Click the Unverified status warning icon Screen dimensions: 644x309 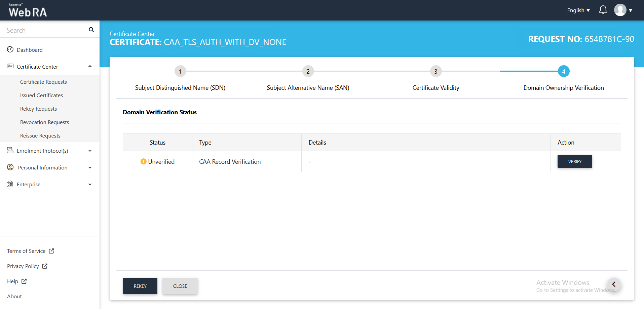[143, 162]
